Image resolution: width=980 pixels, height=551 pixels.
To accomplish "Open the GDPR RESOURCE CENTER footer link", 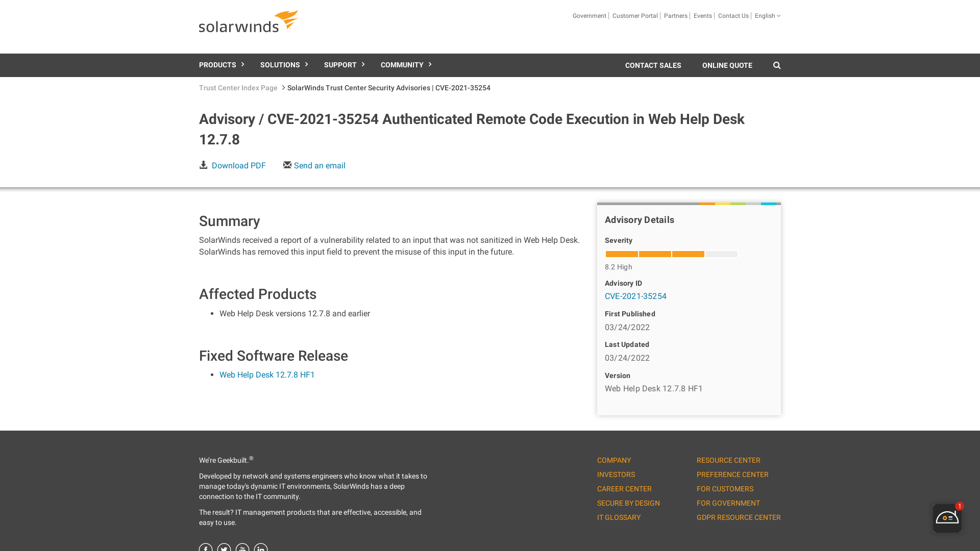I will (739, 517).
